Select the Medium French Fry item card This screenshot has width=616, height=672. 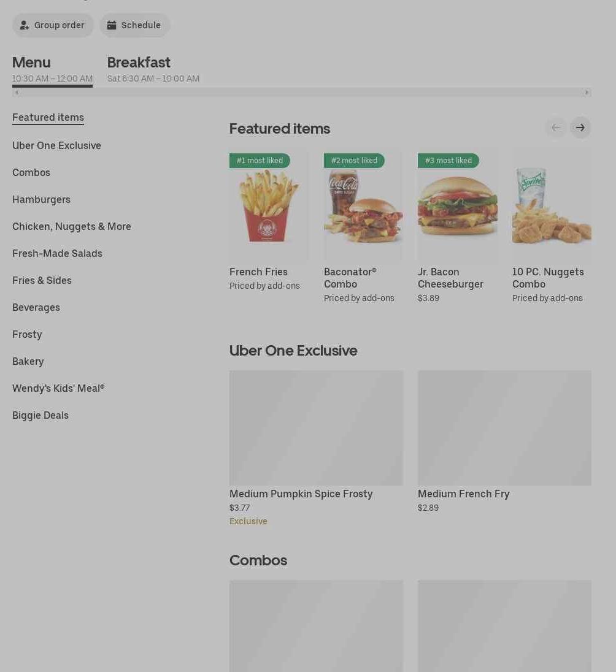[504, 442]
